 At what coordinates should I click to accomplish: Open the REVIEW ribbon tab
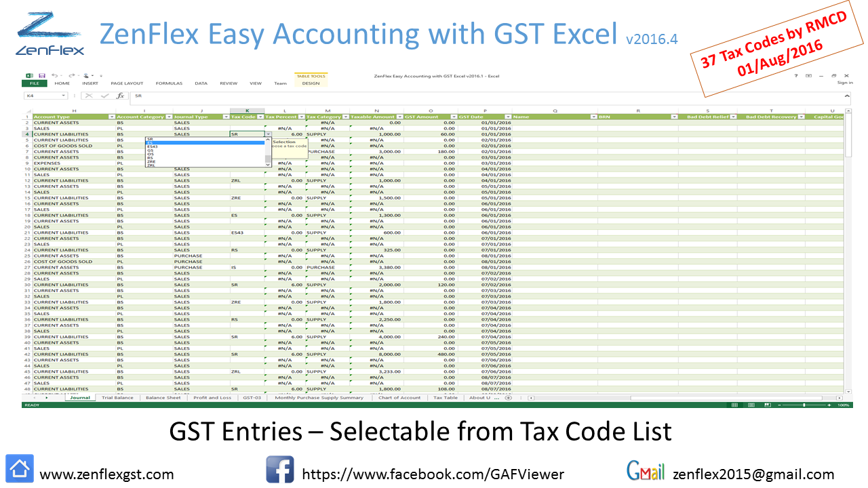tap(229, 83)
